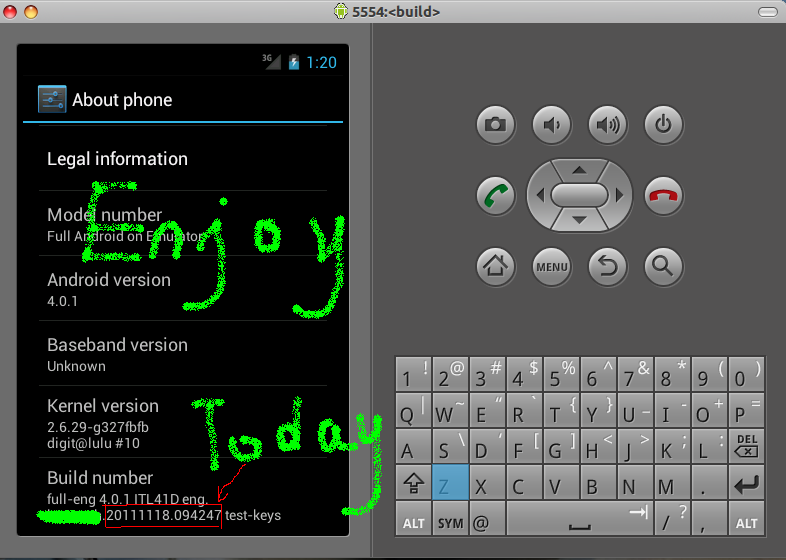Screen dimensions: 786x560
Task: Click the 5554:<build> window title
Action: (x=396, y=12)
